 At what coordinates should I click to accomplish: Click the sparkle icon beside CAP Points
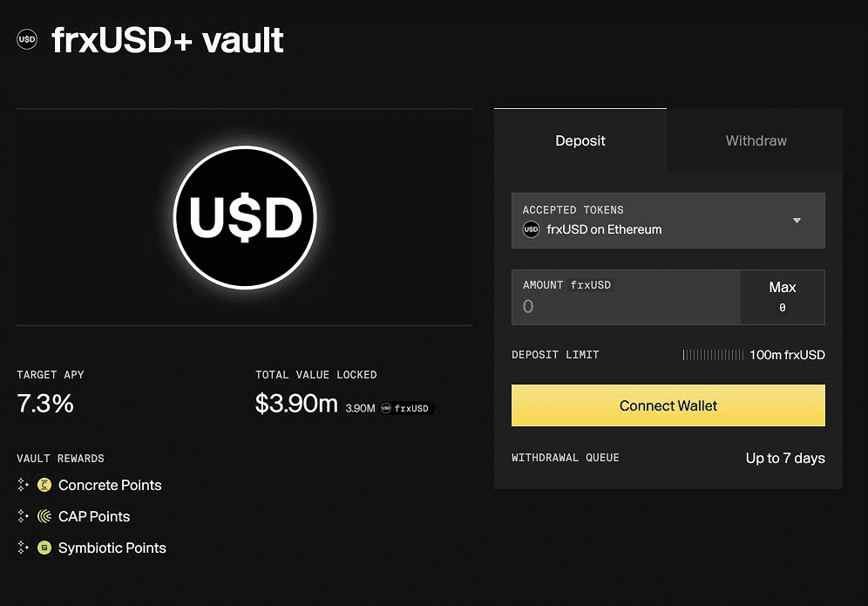[x=24, y=516]
